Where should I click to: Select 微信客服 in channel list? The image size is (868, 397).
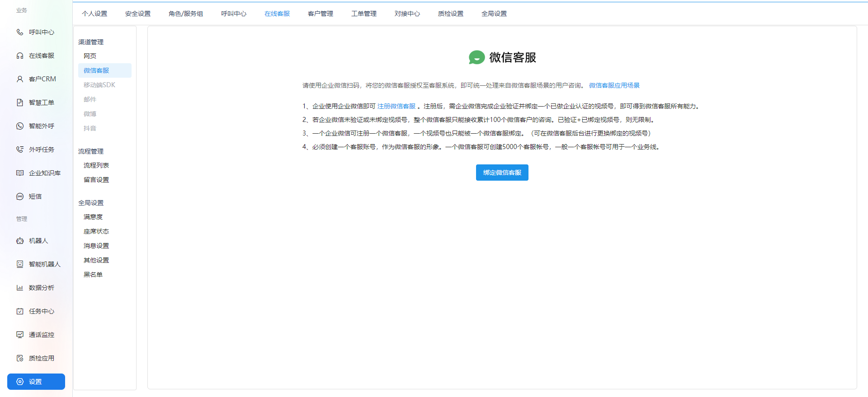point(105,70)
